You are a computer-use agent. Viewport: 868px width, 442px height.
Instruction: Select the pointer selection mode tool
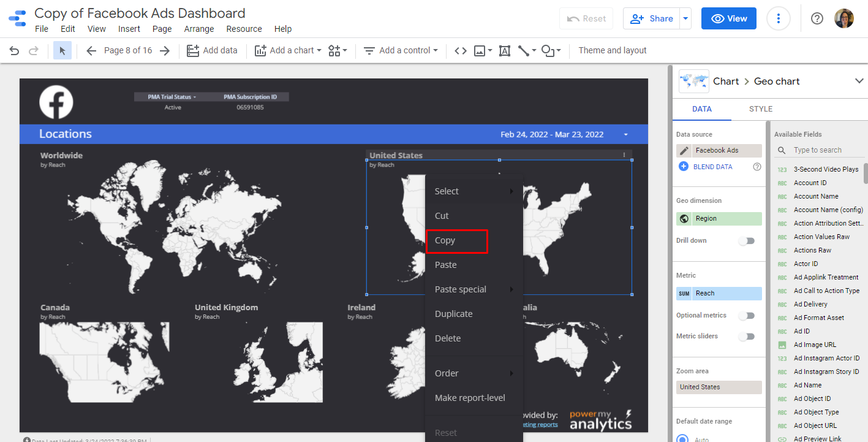pyautogui.click(x=62, y=51)
